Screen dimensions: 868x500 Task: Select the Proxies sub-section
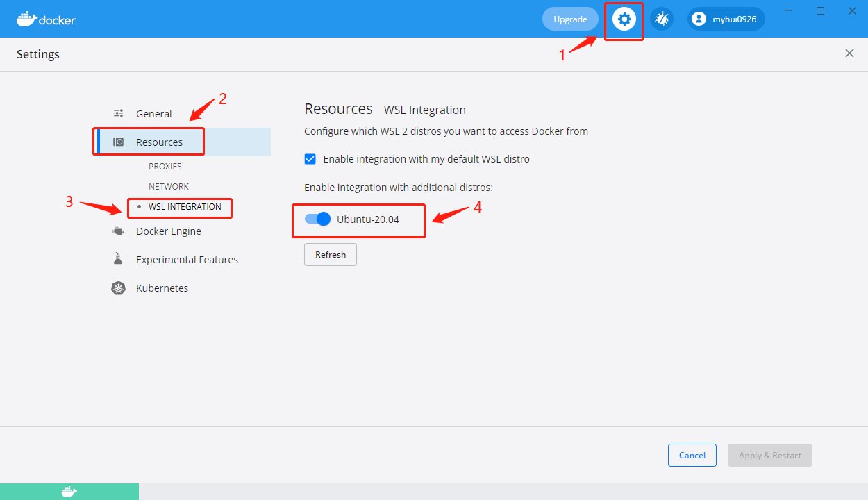pyautogui.click(x=165, y=167)
